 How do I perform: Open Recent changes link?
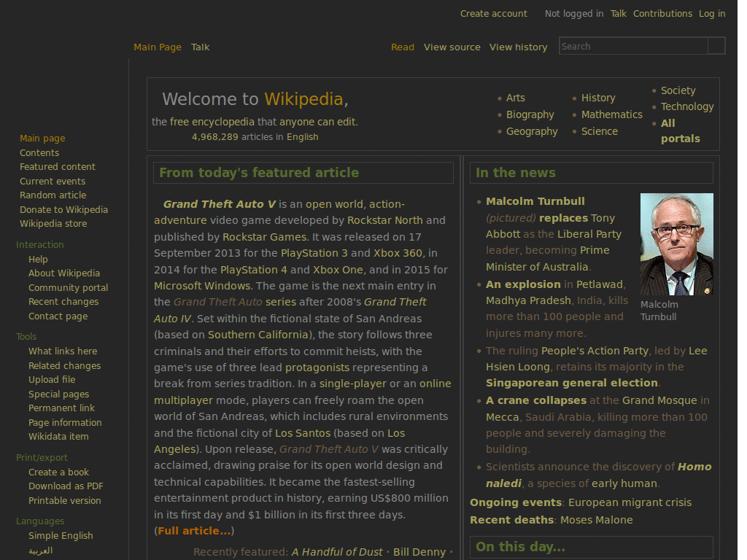click(63, 302)
